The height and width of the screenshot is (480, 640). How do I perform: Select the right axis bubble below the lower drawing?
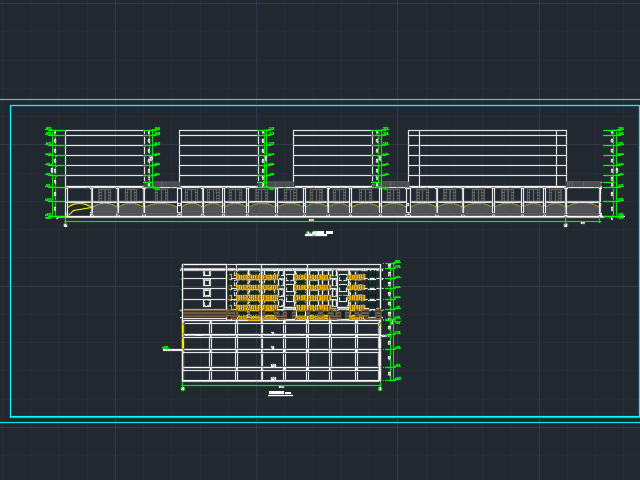(x=380, y=389)
